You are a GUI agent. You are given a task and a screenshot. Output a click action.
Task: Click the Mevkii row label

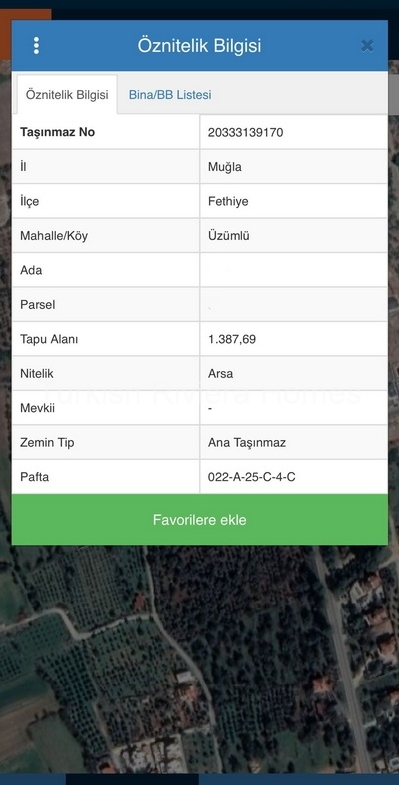38,408
